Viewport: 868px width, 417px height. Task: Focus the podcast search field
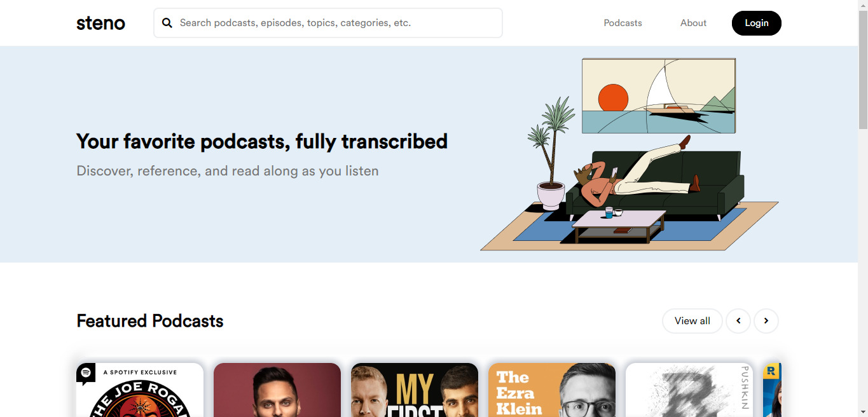[x=328, y=23]
